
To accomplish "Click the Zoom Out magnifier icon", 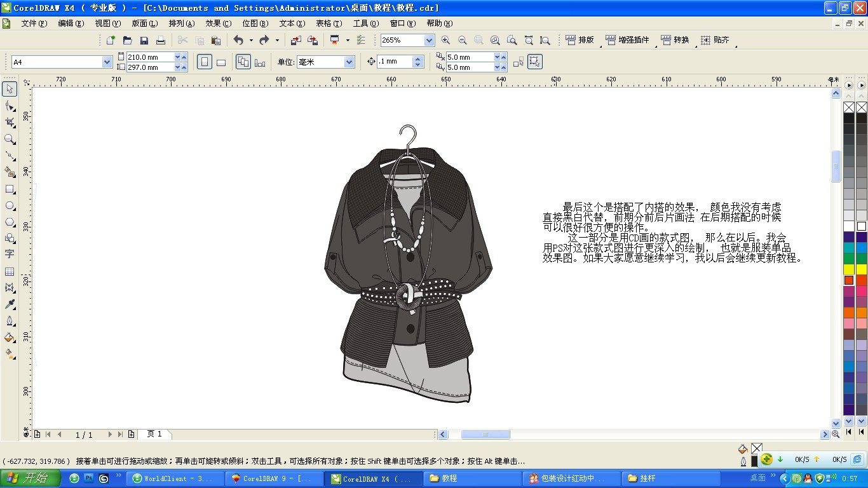I will point(462,40).
